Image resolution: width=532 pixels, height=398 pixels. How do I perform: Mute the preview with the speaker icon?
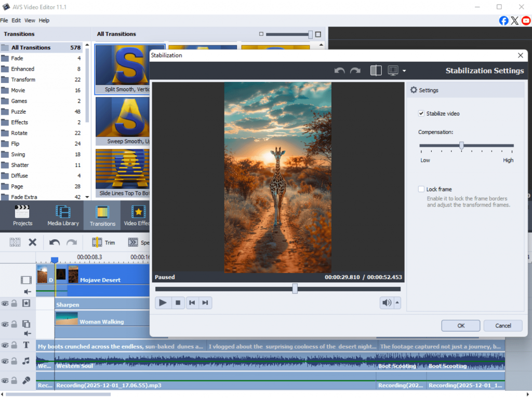[x=386, y=303]
